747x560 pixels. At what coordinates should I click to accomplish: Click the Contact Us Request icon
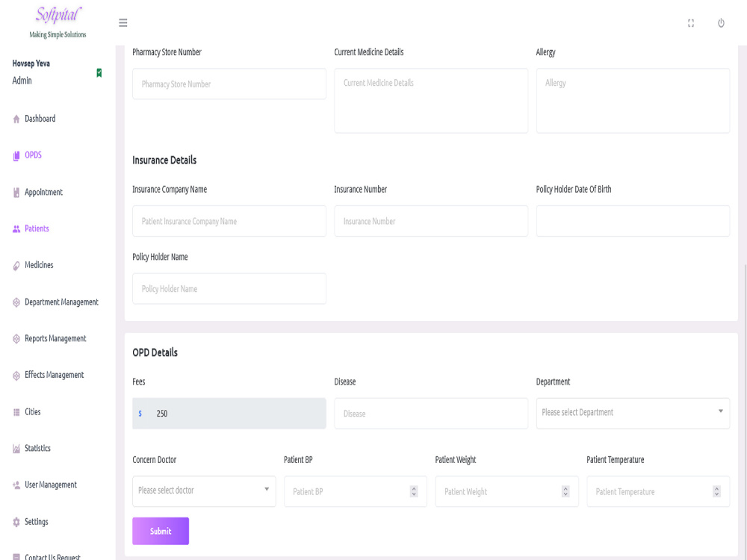tap(16, 557)
